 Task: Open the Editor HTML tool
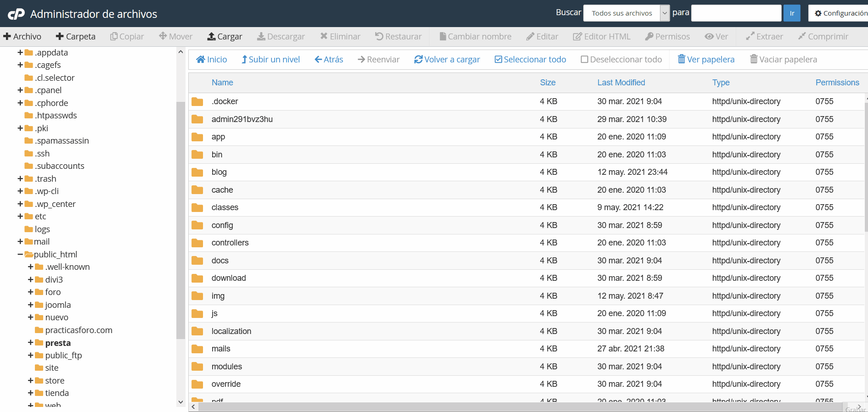602,36
